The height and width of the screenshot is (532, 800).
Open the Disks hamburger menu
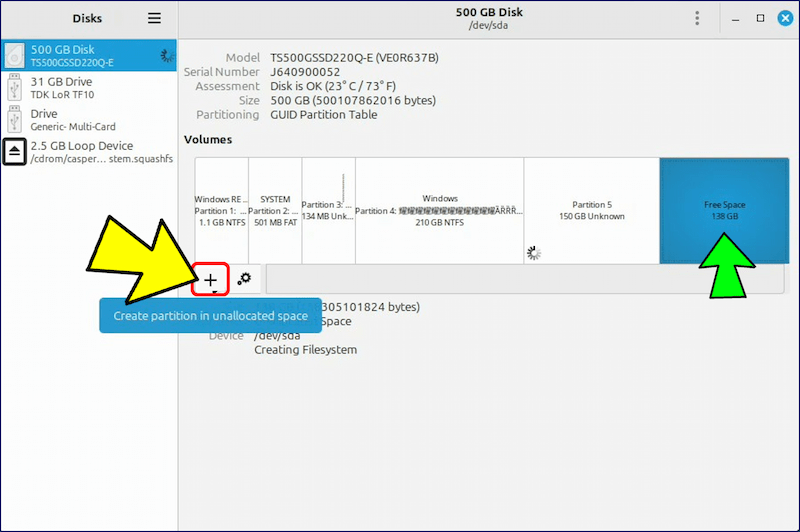tap(154, 18)
